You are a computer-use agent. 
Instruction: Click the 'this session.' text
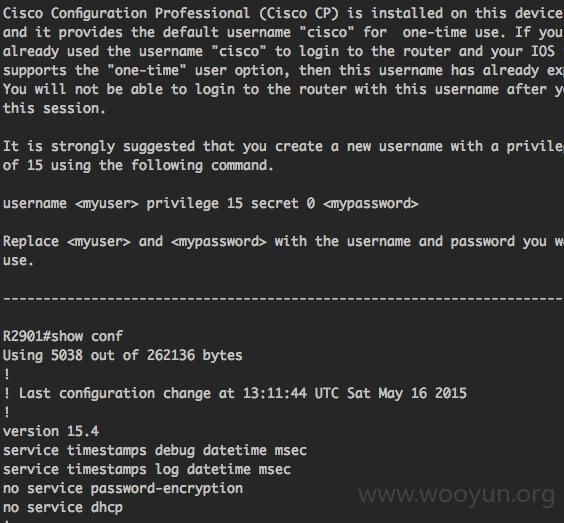(x=54, y=108)
